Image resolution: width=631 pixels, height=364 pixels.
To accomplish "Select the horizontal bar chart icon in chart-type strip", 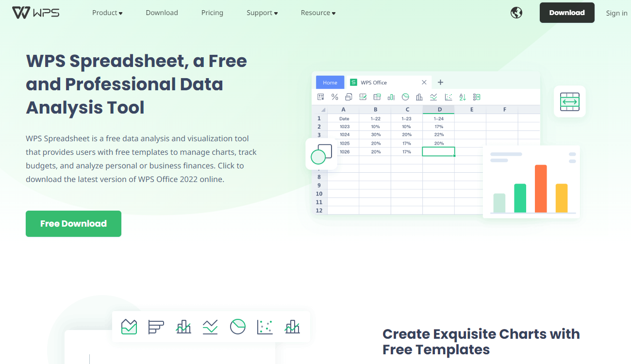I will coord(156,327).
